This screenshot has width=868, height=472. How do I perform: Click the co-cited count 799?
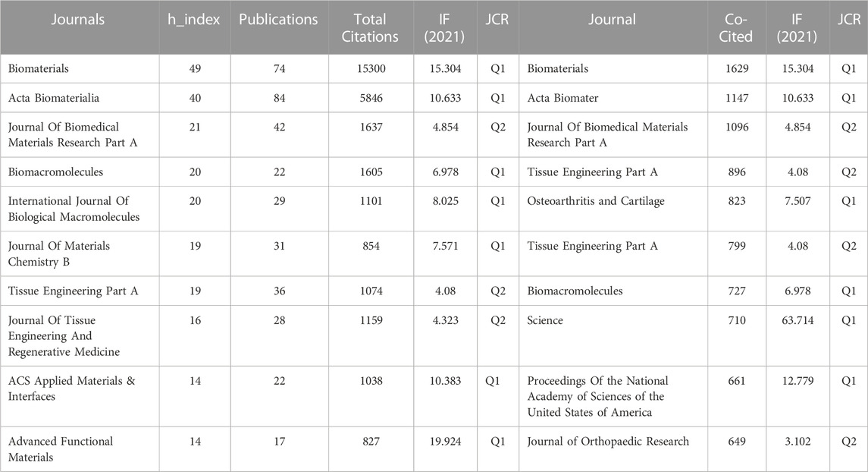(737, 246)
